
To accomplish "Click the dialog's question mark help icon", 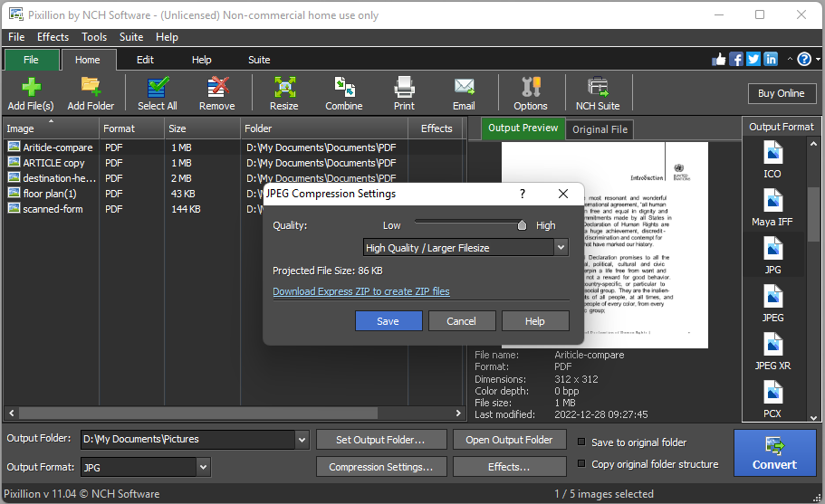I will pos(522,194).
